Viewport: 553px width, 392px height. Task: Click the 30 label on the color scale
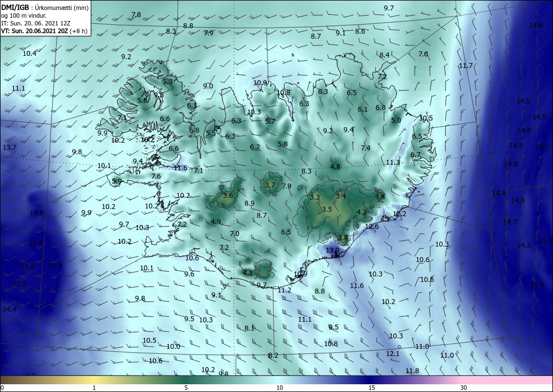(x=464, y=388)
